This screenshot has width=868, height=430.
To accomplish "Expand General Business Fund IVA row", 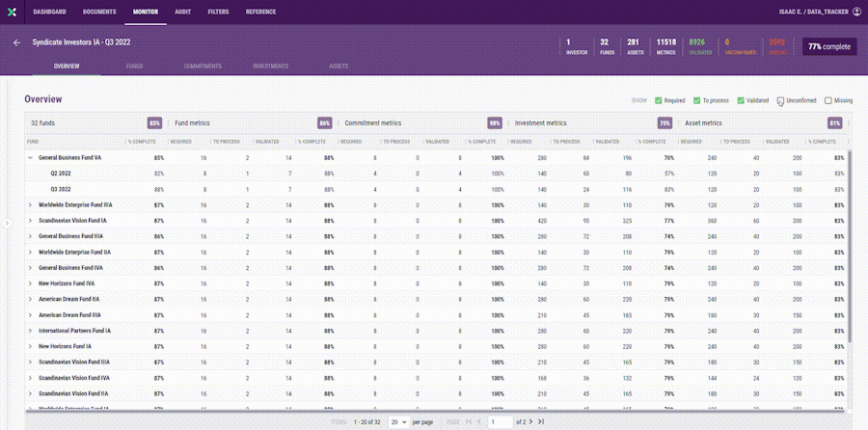I will coord(30,268).
